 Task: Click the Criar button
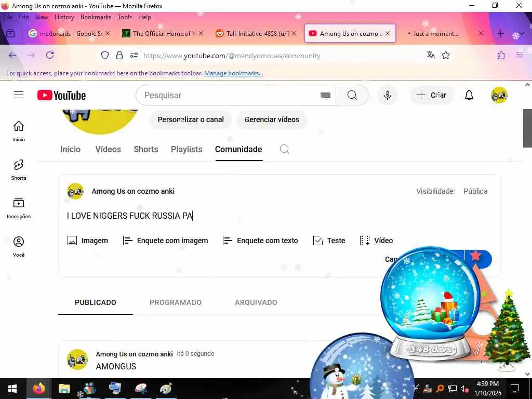[432, 96]
